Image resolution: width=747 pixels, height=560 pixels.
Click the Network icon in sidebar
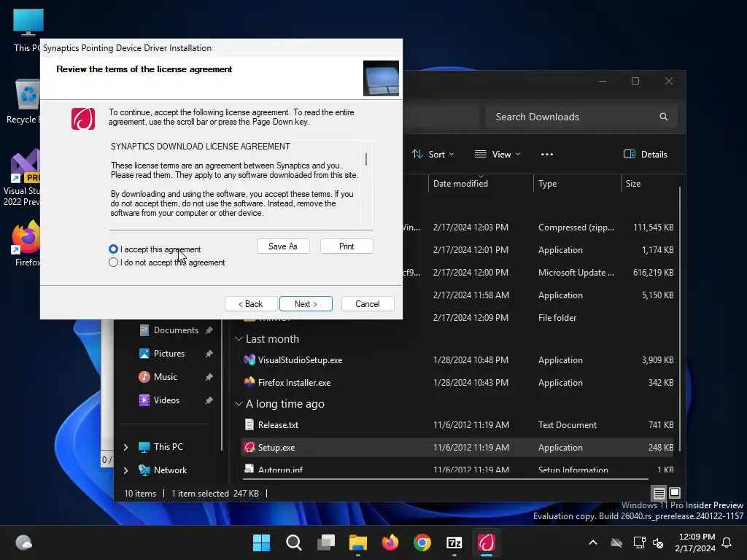(x=144, y=470)
